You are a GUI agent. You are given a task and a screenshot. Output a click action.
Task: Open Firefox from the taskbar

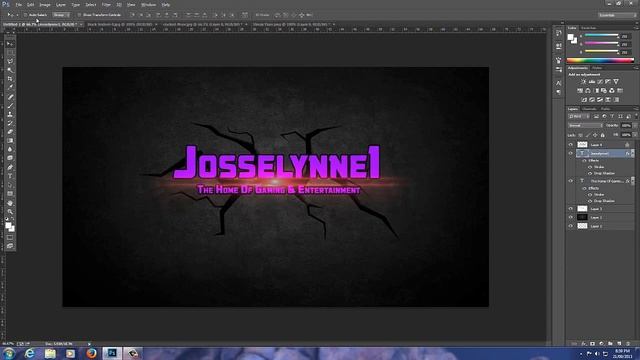click(91, 353)
